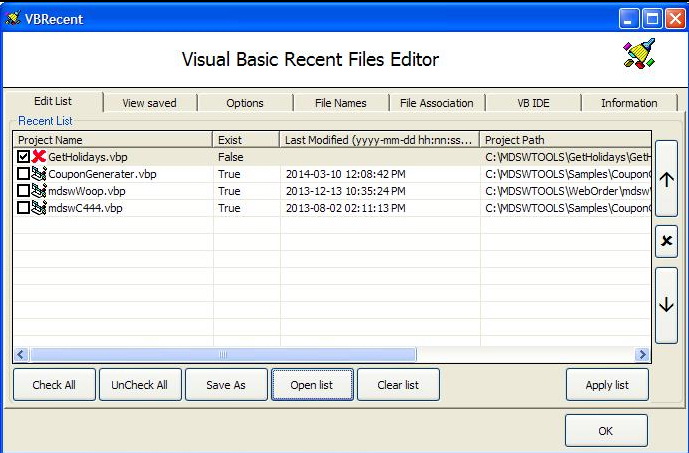Select the GetHolidays.vbp project name
Screen dimensions: 689x453
87,157
